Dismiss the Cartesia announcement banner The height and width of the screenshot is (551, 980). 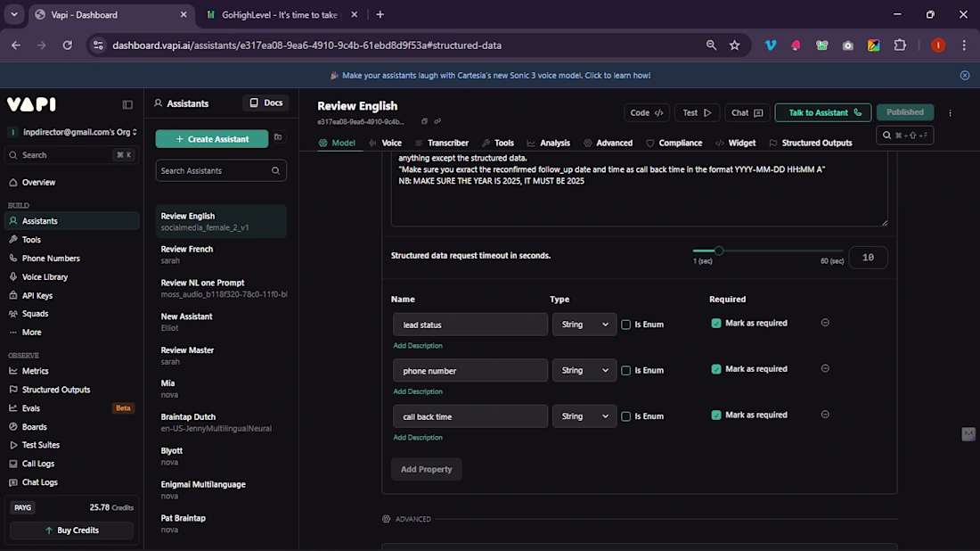point(965,75)
